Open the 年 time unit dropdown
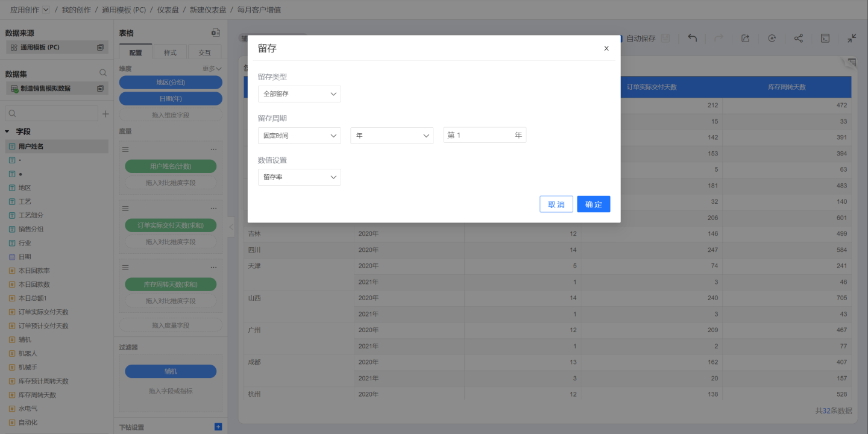Image resolution: width=868 pixels, height=434 pixels. point(391,136)
